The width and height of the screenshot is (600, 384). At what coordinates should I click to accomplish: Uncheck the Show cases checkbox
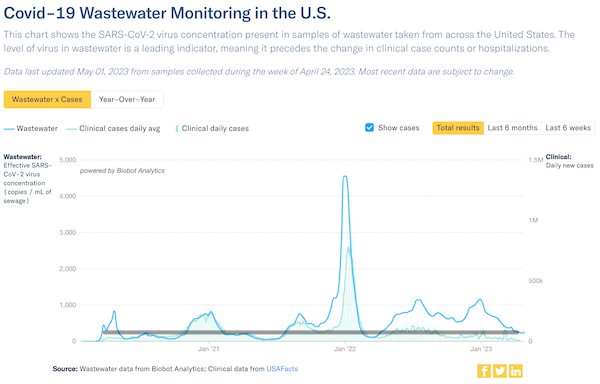(x=369, y=128)
